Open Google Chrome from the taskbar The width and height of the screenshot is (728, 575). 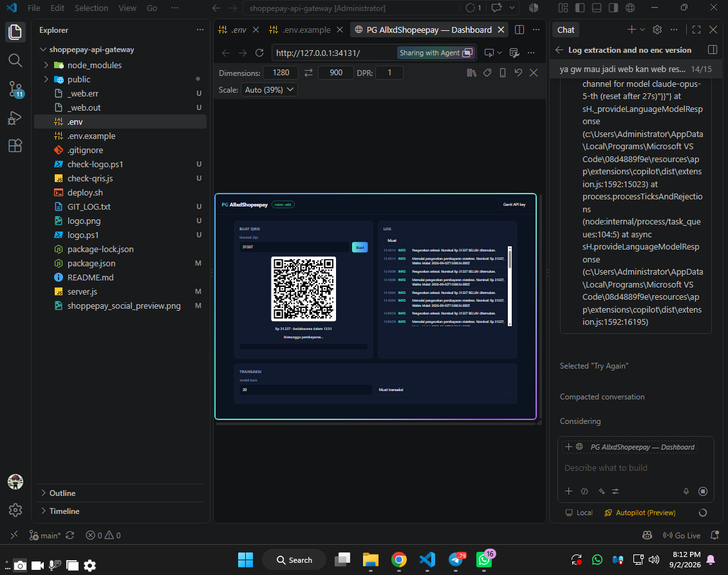399,560
